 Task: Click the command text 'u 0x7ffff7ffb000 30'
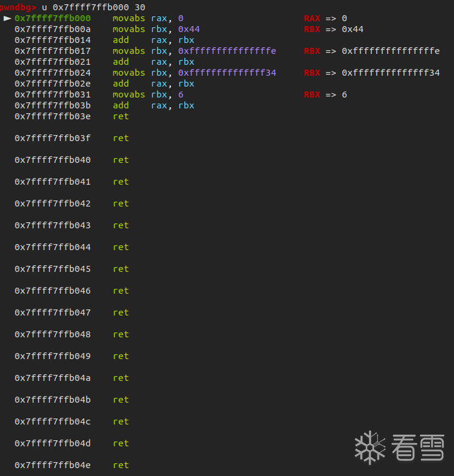(x=93, y=7)
